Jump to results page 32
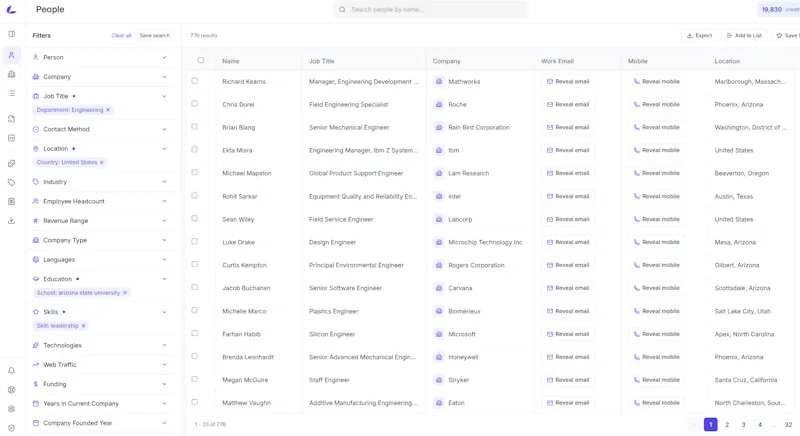 pyautogui.click(x=788, y=425)
